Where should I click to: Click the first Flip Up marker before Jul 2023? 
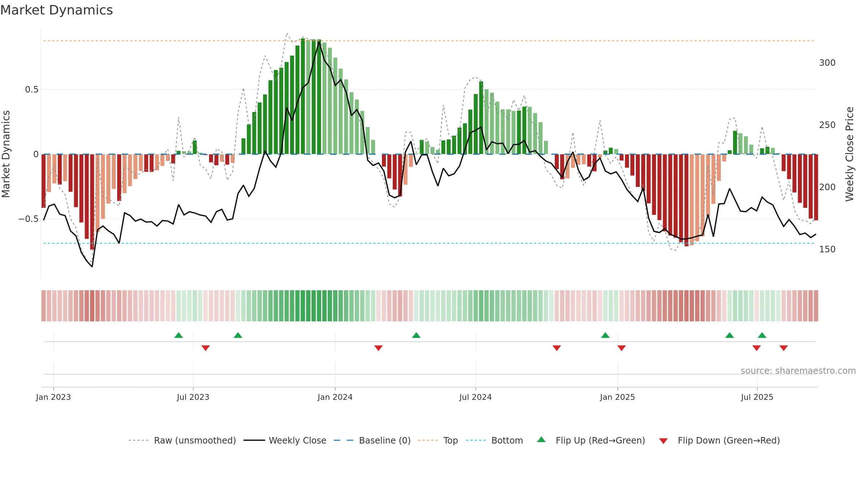179,335
